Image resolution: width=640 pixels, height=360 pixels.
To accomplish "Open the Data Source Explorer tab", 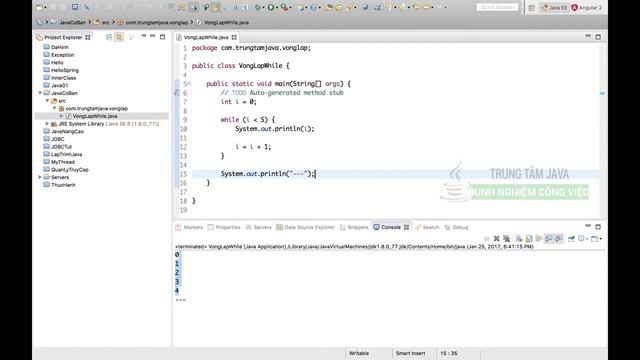I will [305, 227].
